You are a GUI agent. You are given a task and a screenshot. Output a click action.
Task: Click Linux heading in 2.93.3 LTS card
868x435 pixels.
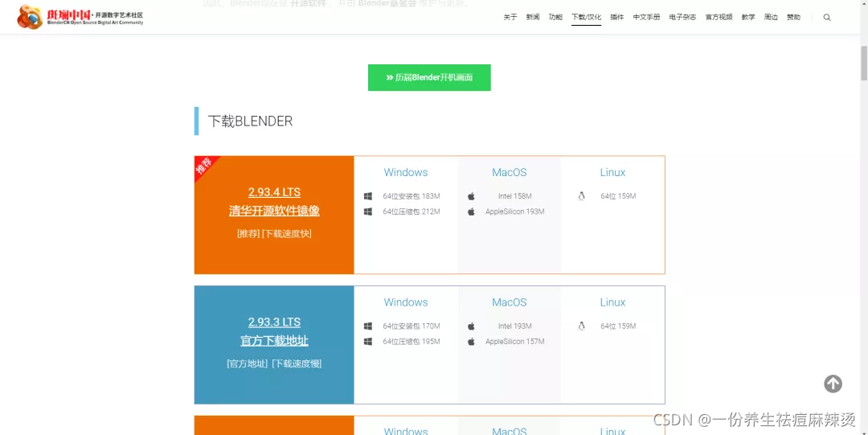(612, 302)
